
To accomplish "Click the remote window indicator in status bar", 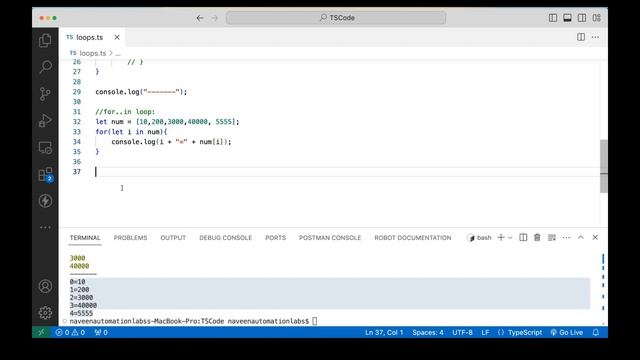I will pyautogui.click(x=41, y=332).
